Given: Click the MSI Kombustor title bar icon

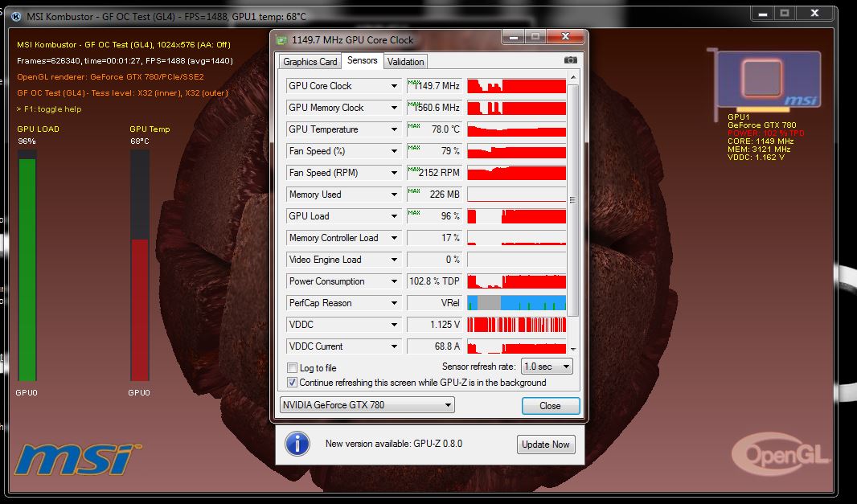Looking at the screenshot, I should 16,16.
